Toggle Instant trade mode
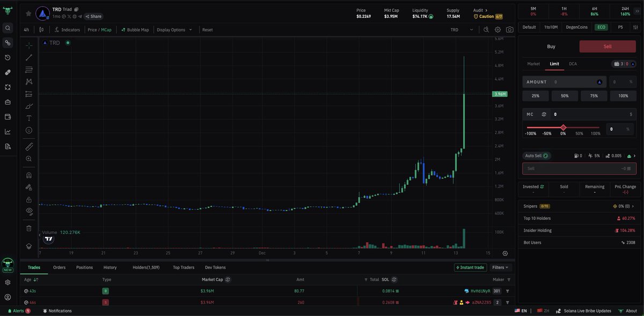The height and width of the screenshot is (316, 644). pos(470,267)
